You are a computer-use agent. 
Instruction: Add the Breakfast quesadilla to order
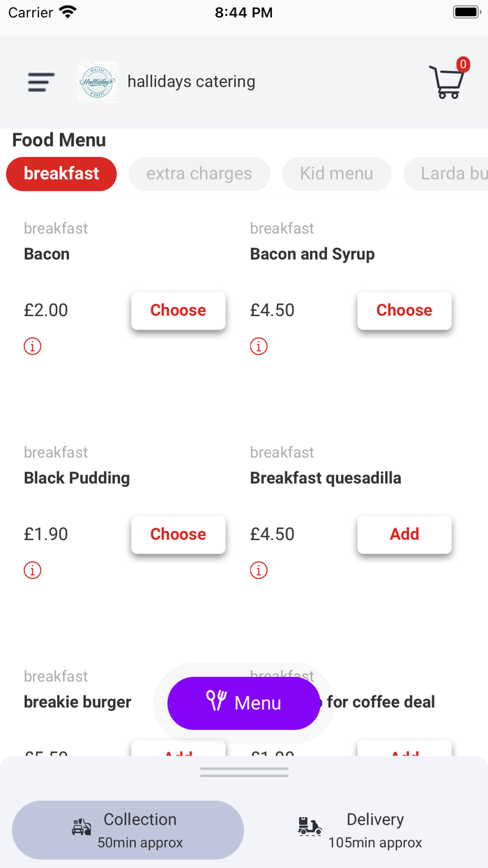pos(404,534)
